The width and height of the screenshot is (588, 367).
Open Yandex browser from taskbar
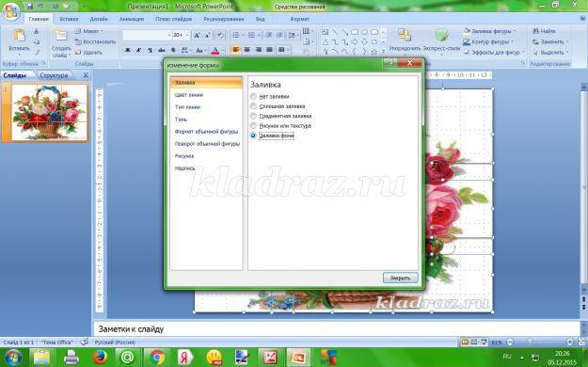coord(184,358)
